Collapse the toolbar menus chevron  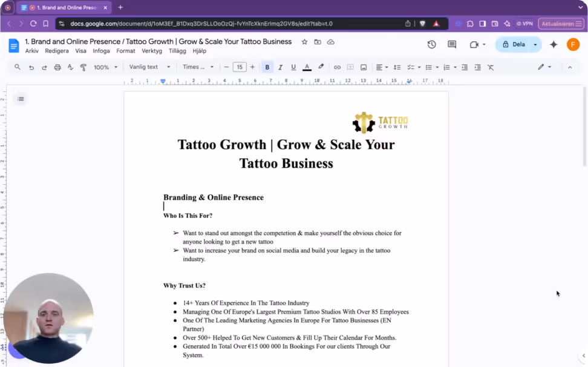(570, 68)
